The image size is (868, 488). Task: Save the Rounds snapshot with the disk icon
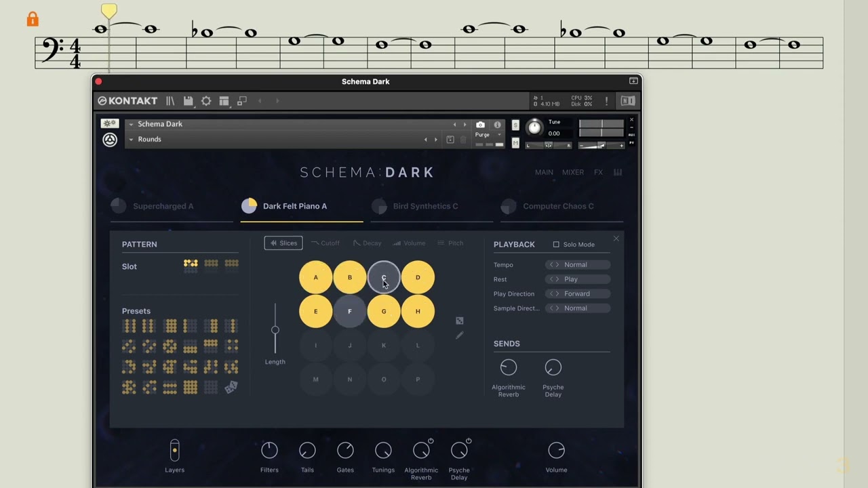(450, 140)
